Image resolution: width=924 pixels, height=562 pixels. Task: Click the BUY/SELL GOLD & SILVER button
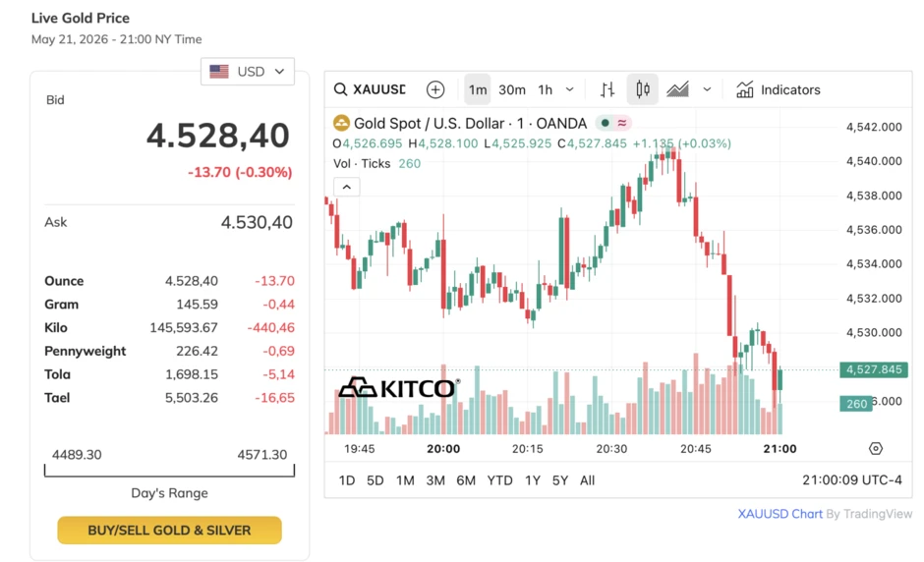point(170,531)
